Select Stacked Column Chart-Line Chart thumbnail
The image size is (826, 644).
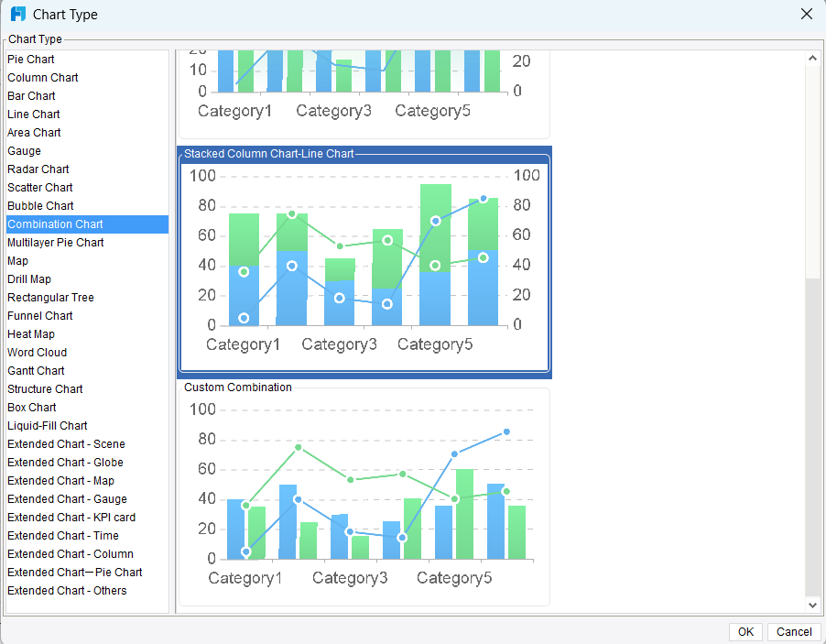(x=364, y=262)
